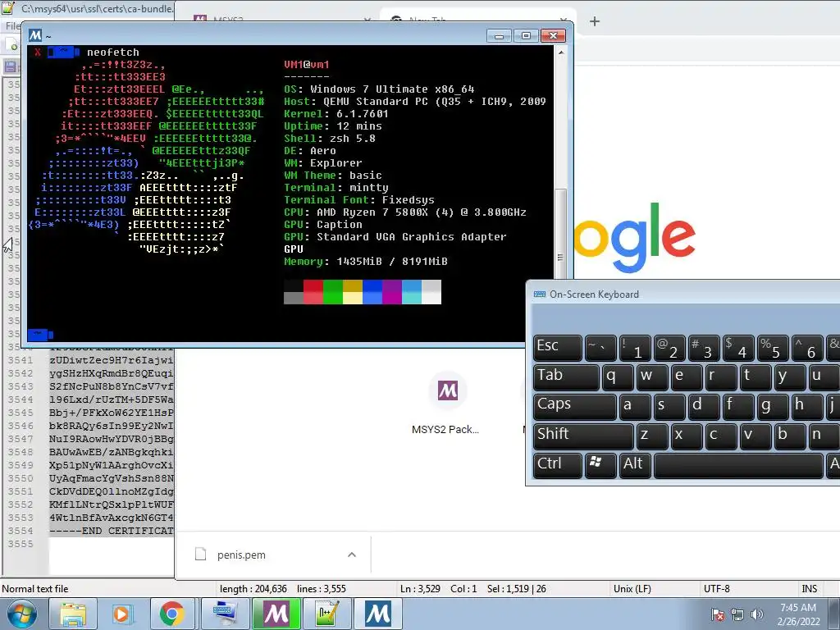Click the d key on On-Screen Keyboard
The height and width of the screenshot is (630, 840).
[x=703, y=406]
